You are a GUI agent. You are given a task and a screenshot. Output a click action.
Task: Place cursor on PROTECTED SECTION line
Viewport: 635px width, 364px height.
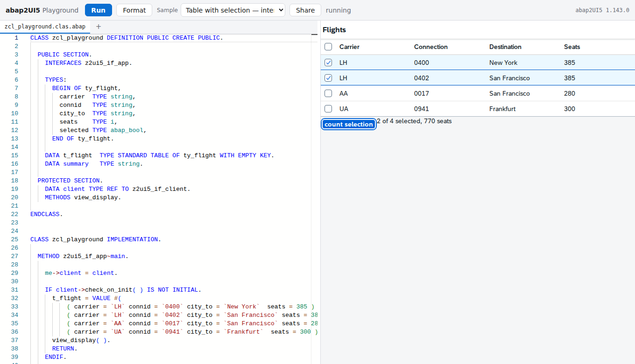(x=71, y=181)
